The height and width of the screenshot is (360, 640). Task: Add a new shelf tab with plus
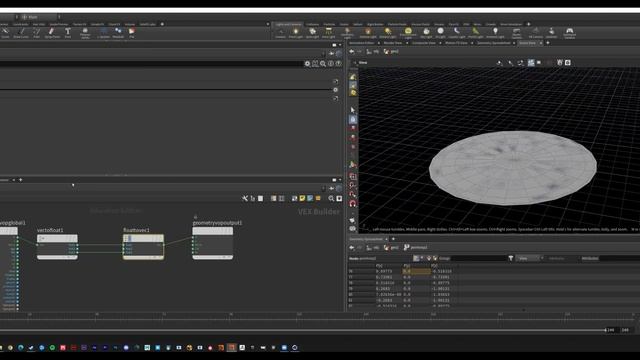(529, 24)
